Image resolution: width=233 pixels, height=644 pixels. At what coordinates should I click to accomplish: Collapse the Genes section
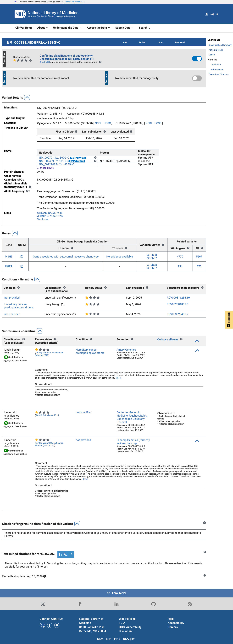point(15,233)
